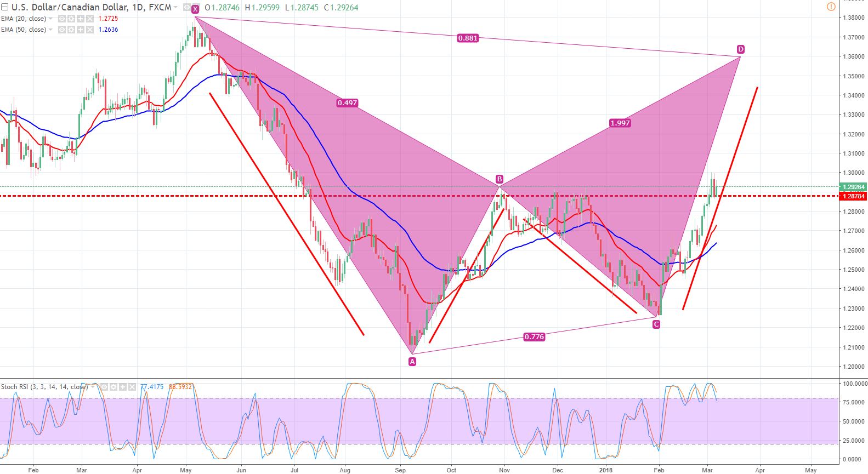Remove the EMA (50, close) indicator
Viewport: 868px width, 474px height.
pos(90,30)
